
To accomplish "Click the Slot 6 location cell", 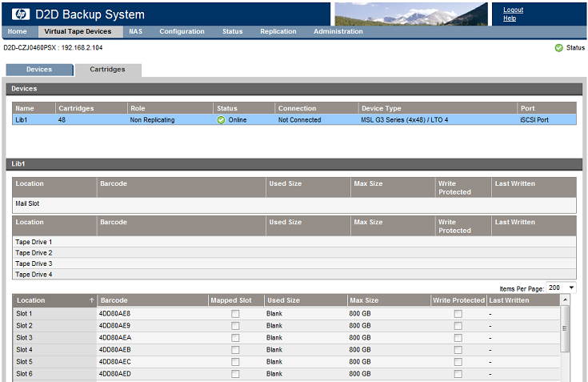I will point(54,374).
